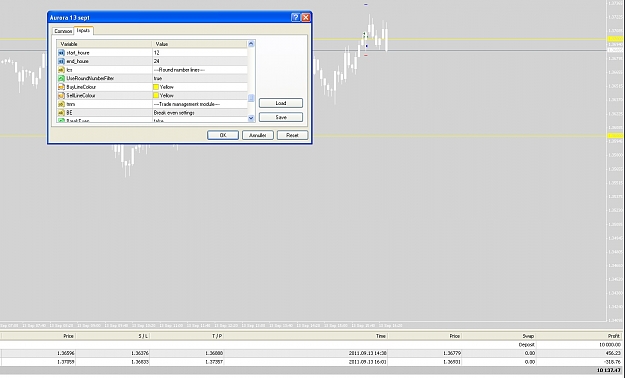The width and height of the screenshot is (625, 378).
Task: Click the lcs string variable icon
Action: 61,70
